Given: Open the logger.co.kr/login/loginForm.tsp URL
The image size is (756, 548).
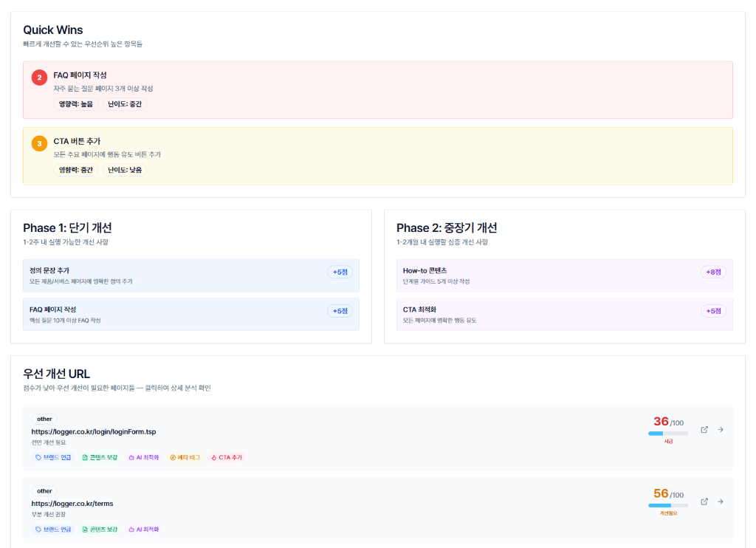Looking at the screenshot, I should (94, 431).
